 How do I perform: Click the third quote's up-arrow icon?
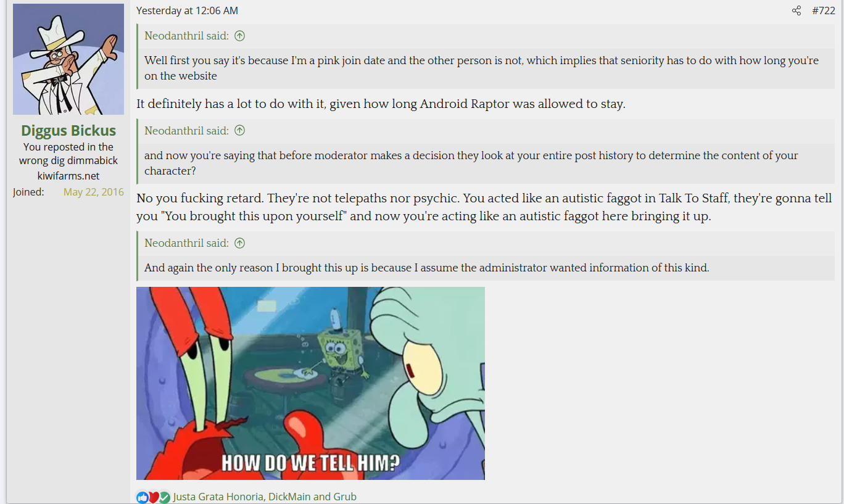point(240,243)
